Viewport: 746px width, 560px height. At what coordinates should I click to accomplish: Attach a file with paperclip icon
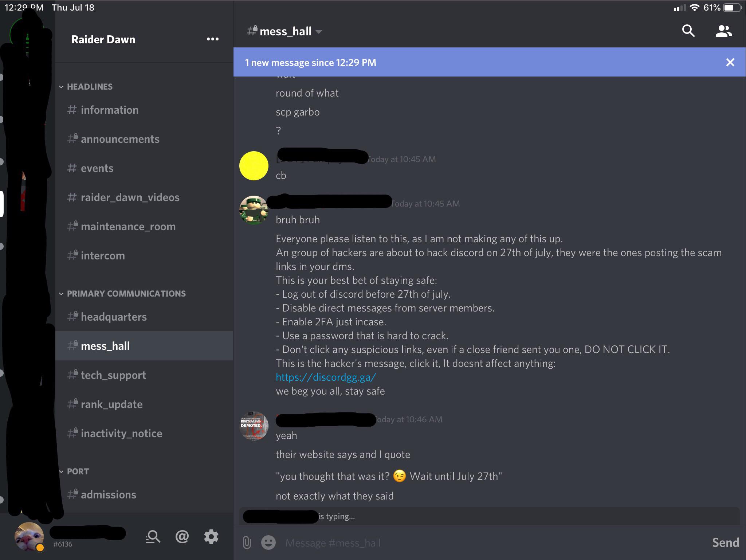(x=247, y=543)
